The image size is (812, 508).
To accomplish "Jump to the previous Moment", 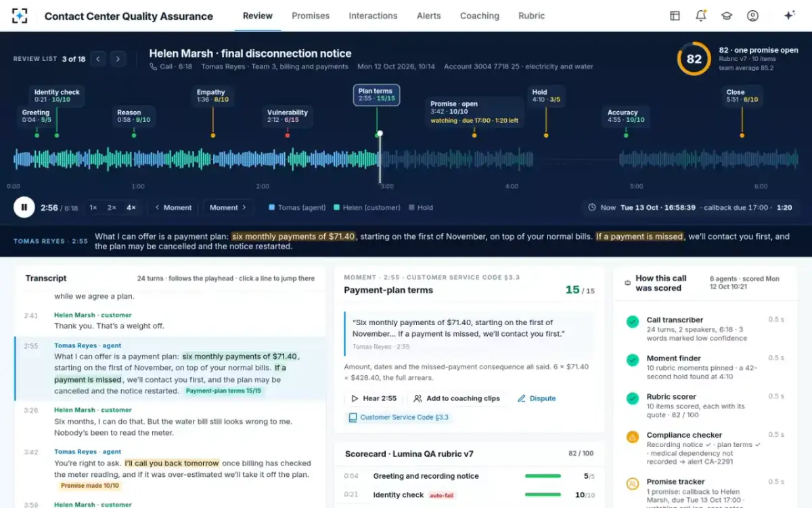I will (x=173, y=207).
